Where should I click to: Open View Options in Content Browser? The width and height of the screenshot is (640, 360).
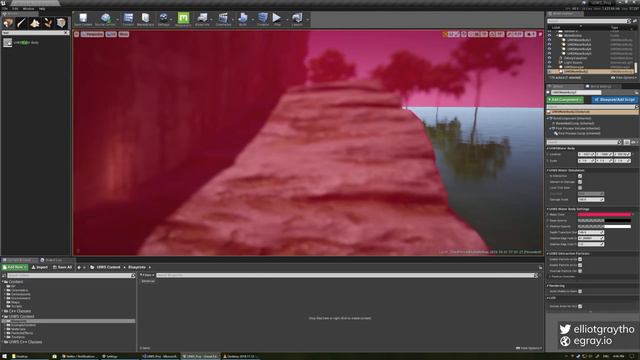point(529,348)
